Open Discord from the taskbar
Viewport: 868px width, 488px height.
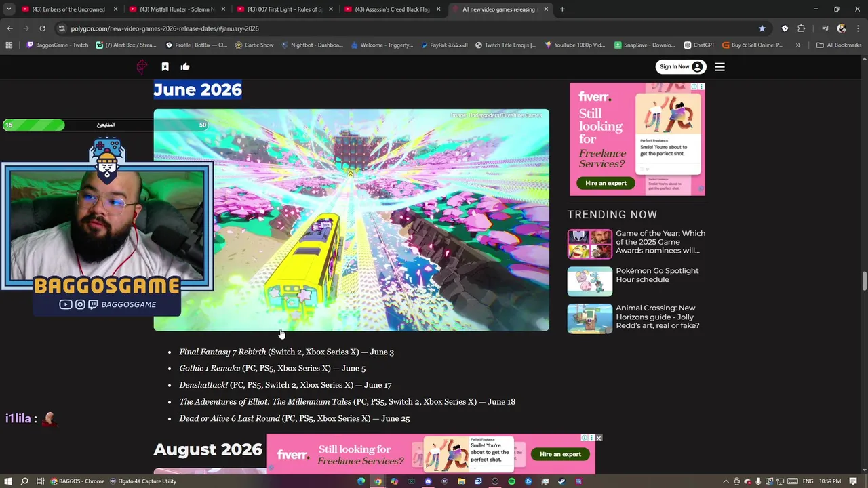click(428, 481)
